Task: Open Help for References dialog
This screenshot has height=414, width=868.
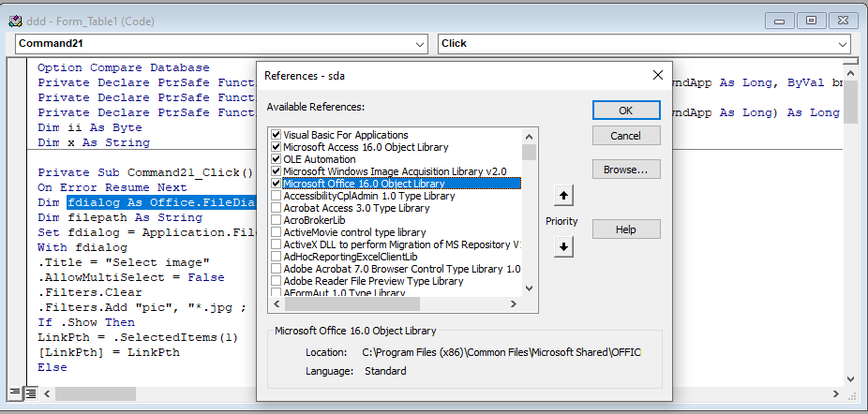Action: 625,229
